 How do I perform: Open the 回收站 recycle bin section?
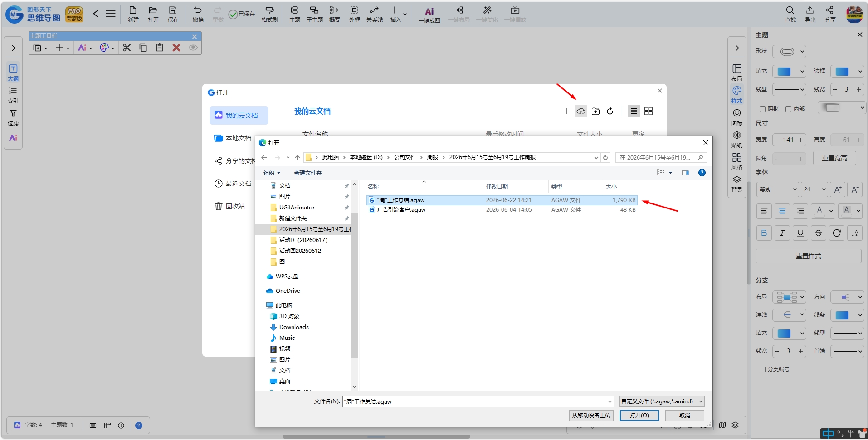pyautogui.click(x=230, y=206)
